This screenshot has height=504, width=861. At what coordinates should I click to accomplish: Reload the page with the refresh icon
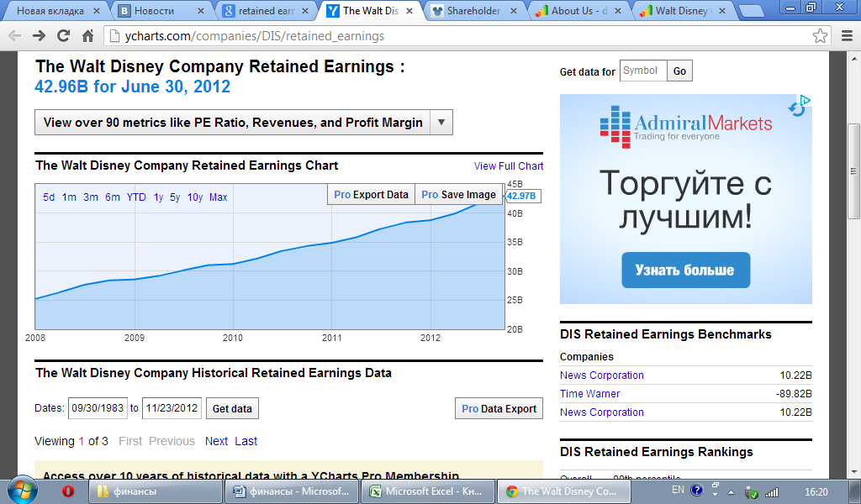tap(64, 36)
